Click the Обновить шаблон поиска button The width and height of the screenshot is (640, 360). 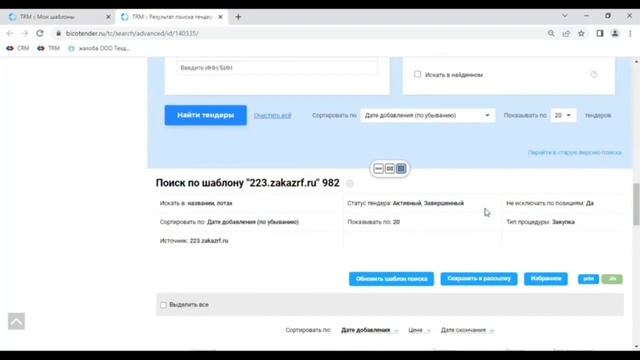tap(391, 279)
